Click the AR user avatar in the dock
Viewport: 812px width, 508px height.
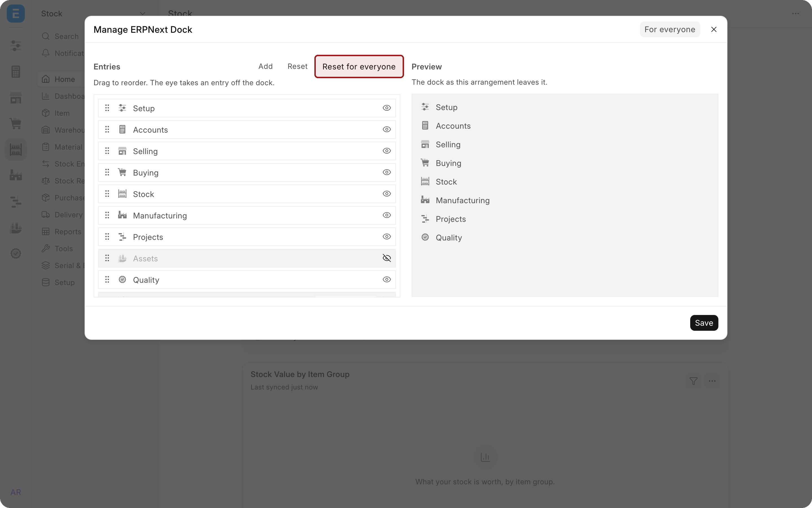pos(16,492)
